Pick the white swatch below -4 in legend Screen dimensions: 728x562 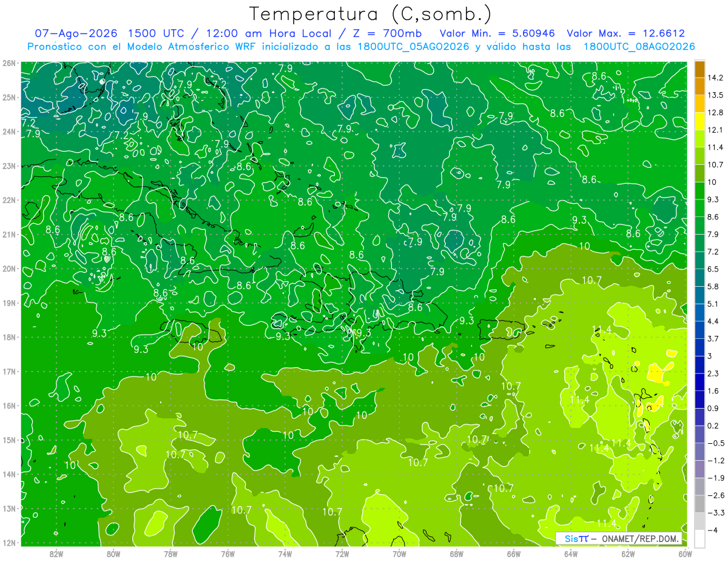(x=699, y=539)
